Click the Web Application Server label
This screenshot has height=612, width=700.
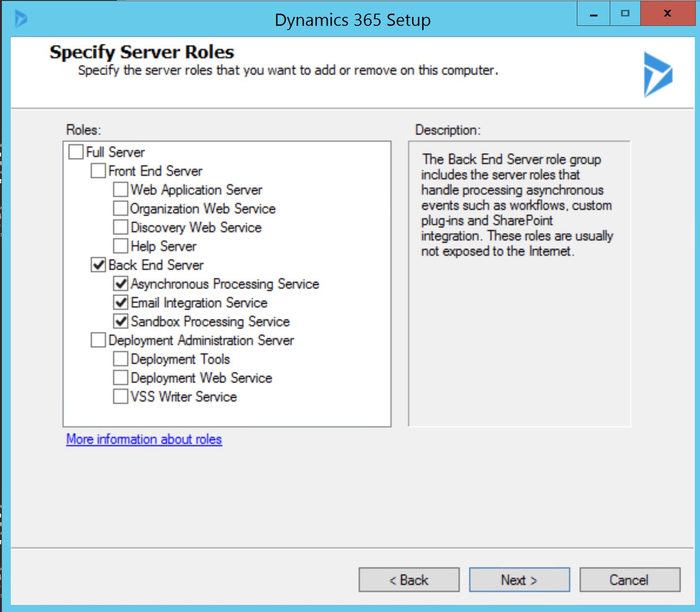[x=197, y=190]
